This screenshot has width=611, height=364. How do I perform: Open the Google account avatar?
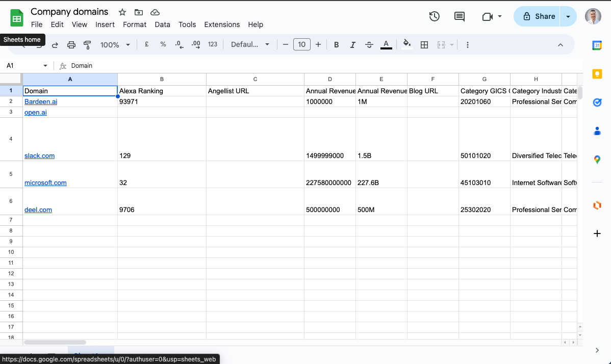point(593,16)
